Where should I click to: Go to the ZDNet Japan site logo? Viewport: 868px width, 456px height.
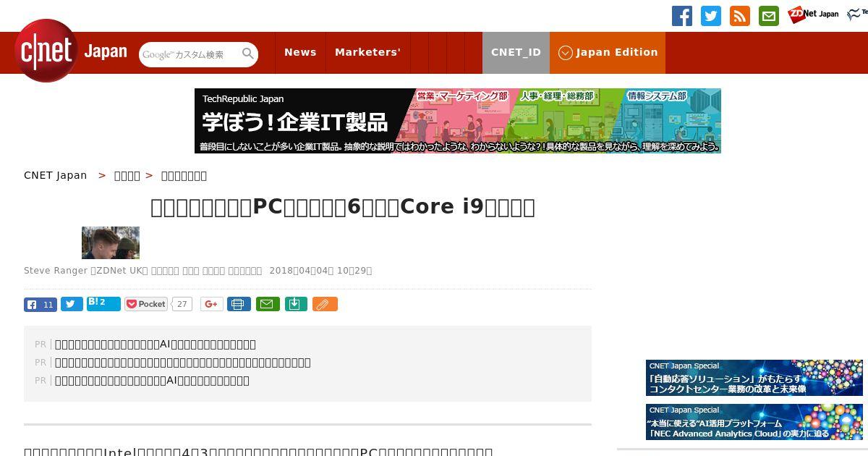813,14
